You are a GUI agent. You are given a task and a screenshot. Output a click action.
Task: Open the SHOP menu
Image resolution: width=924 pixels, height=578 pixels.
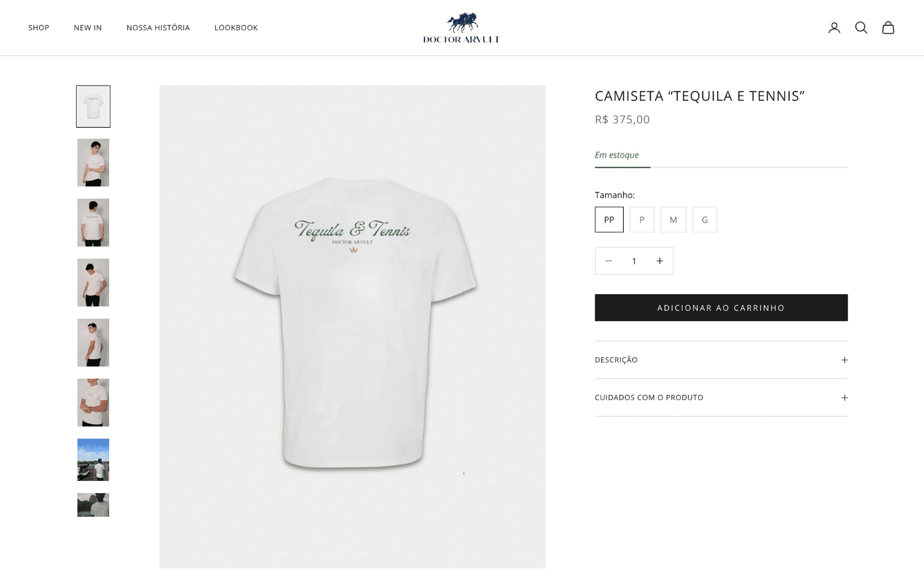click(x=39, y=28)
